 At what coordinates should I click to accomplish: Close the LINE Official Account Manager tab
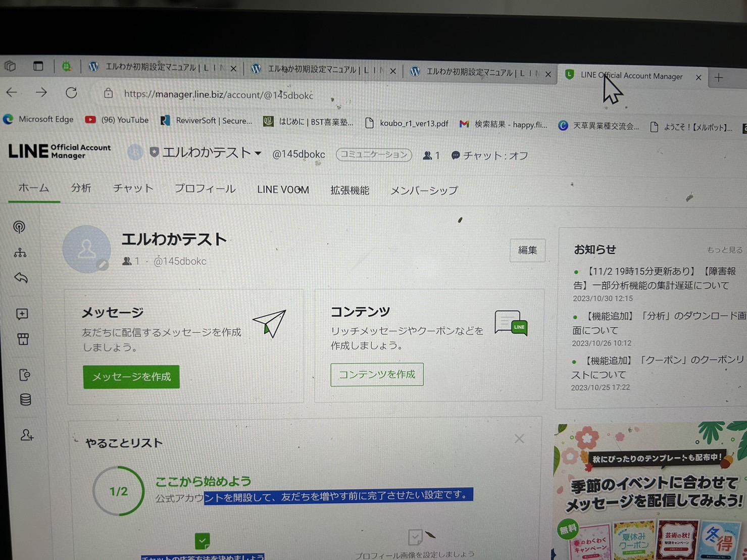tap(699, 77)
